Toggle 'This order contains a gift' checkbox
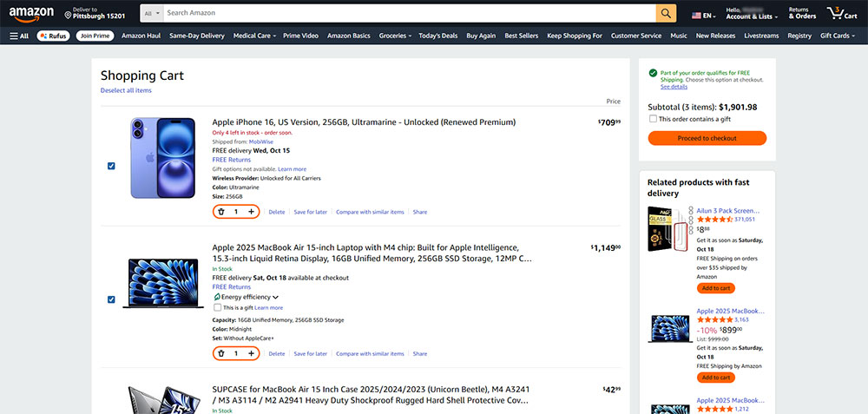 pyautogui.click(x=653, y=119)
